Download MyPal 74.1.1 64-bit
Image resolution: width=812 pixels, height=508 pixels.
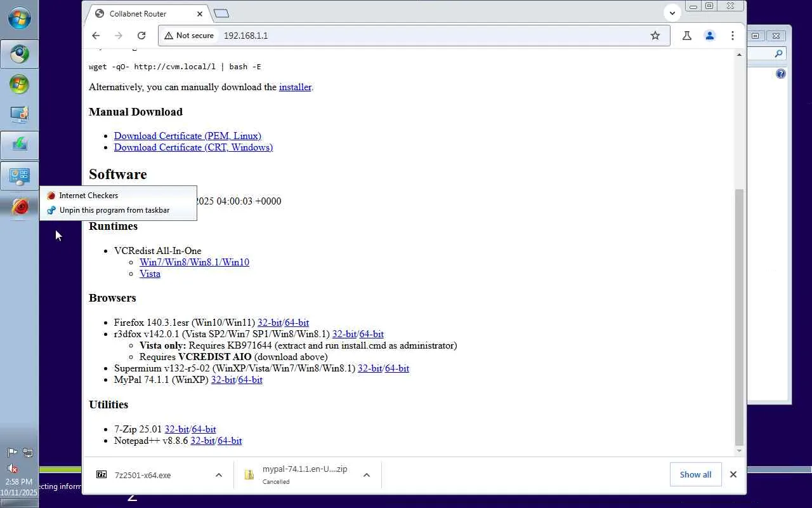tap(251, 380)
